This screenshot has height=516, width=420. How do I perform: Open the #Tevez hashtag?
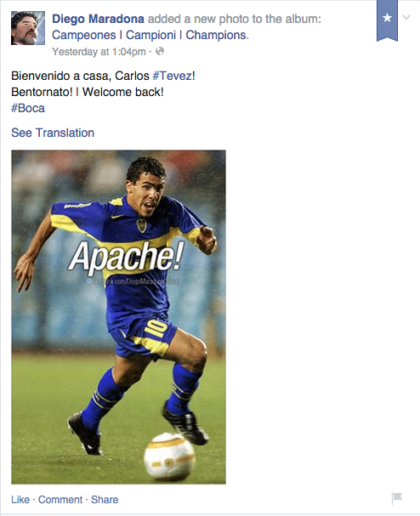point(172,76)
